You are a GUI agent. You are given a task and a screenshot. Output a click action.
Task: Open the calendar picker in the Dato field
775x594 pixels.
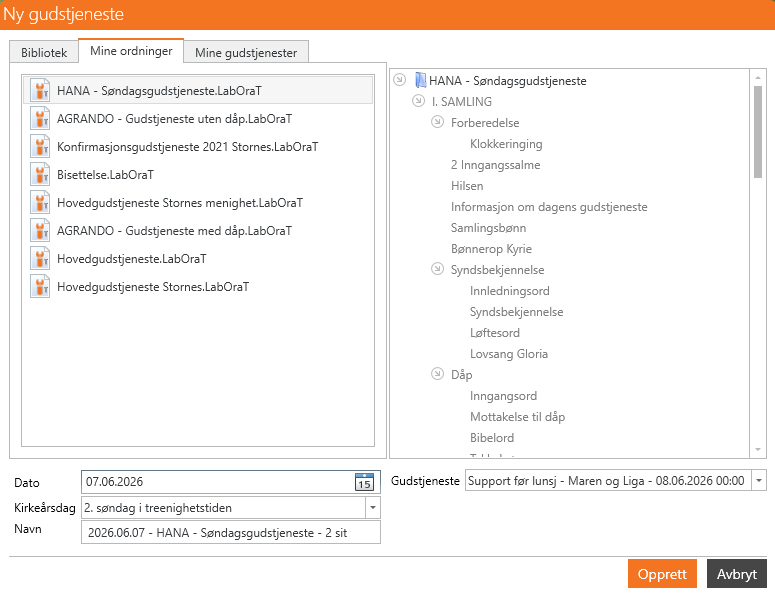[x=364, y=482]
